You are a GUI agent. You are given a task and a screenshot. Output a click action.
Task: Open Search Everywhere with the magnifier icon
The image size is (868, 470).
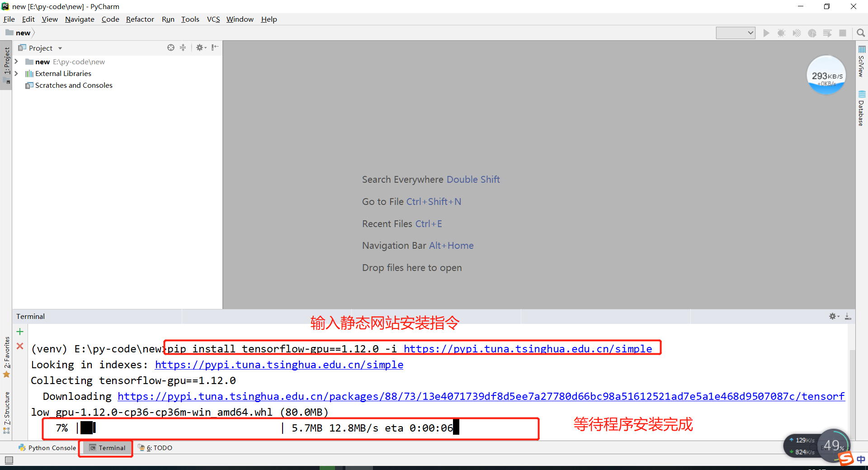pyautogui.click(x=860, y=33)
